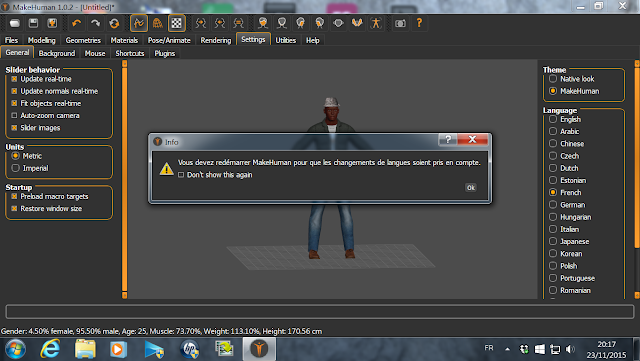This screenshot has width=640, height=361.
Task: Click the FR language indicator in taskbar
Action: [x=489, y=348]
